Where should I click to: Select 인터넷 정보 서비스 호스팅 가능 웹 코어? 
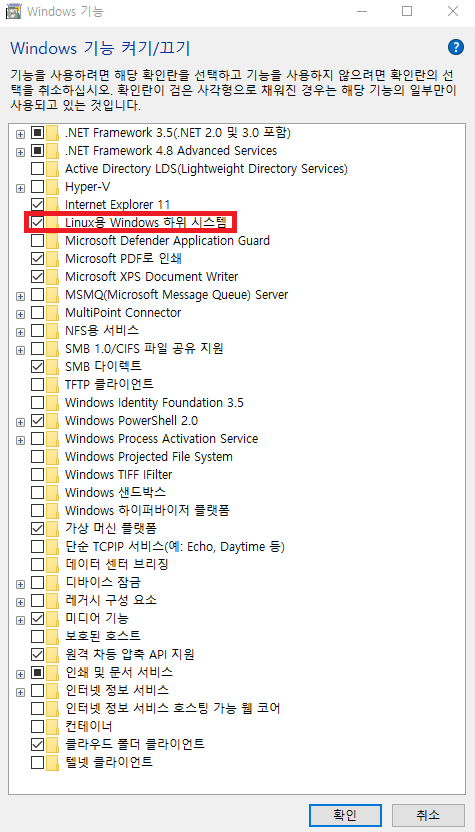[172, 708]
